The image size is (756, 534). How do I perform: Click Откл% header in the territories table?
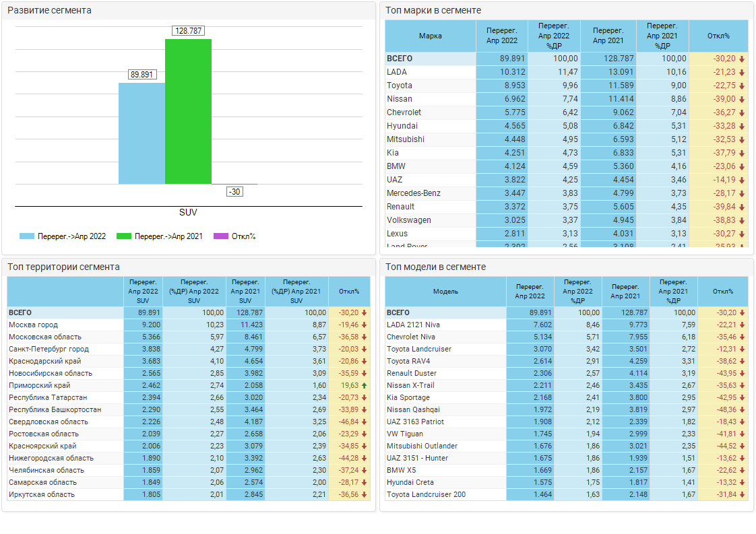tap(349, 292)
